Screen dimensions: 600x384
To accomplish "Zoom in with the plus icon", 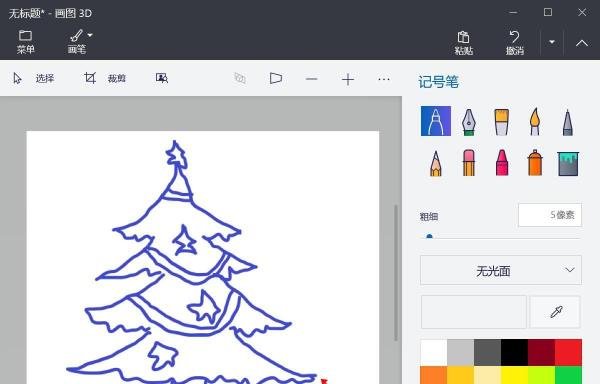I will (348, 79).
